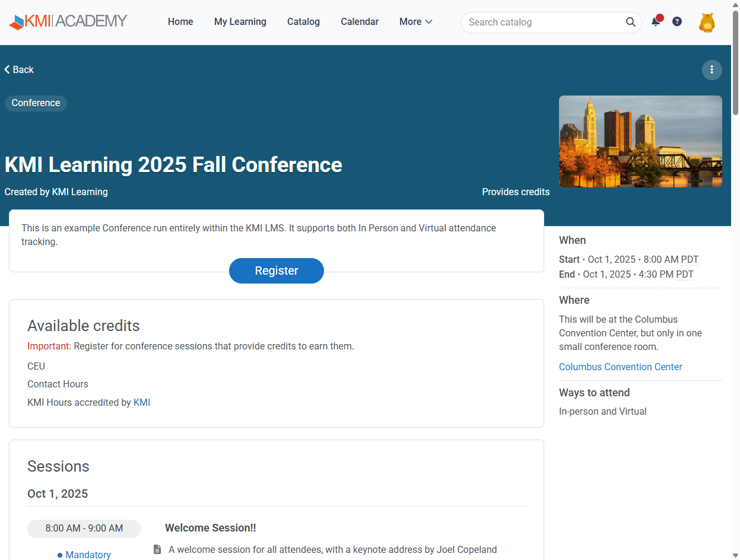This screenshot has height=560, width=740.
Task: Open the bear avatar profile menu
Action: pos(707,23)
